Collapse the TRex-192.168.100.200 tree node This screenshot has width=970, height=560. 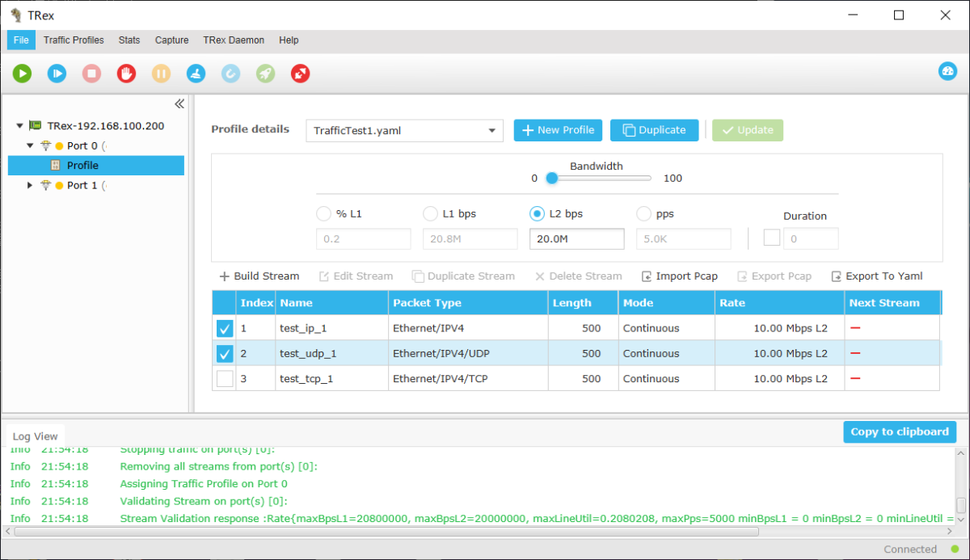pyautogui.click(x=19, y=126)
